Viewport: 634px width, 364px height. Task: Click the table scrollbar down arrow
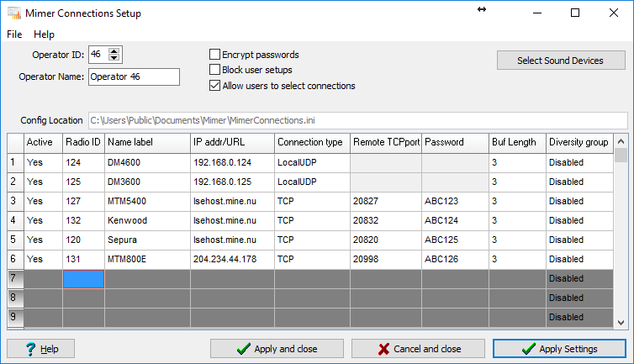click(x=621, y=323)
